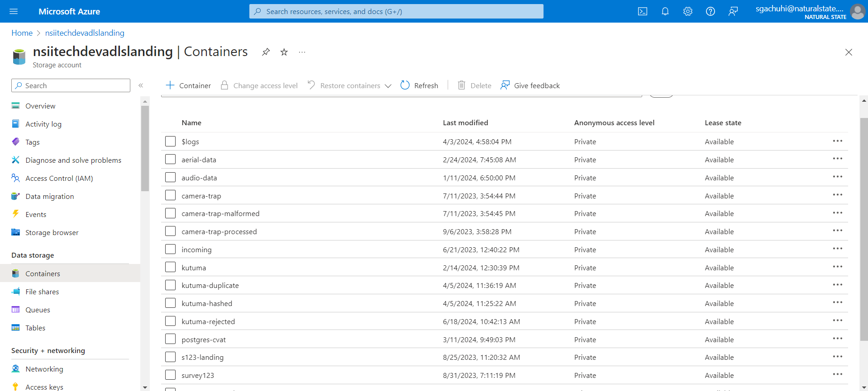
Task: Add this page to favorites with the star
Action: click(x=284, y=52)
